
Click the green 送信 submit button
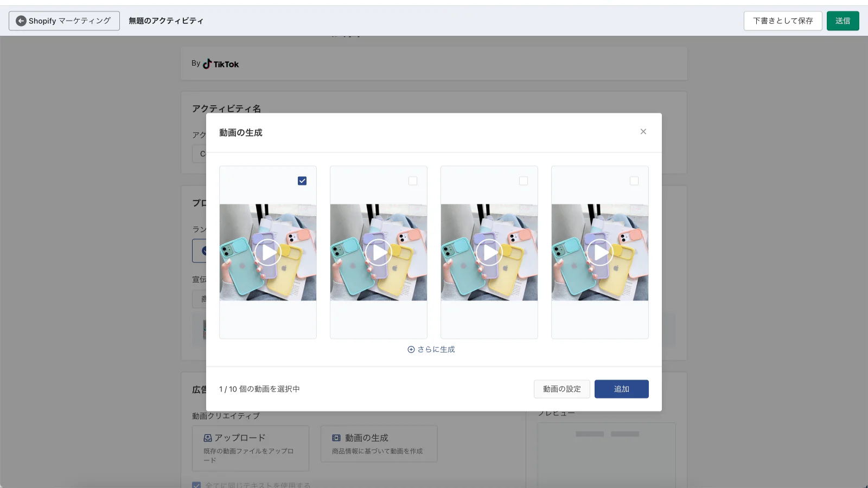(843, 21)
